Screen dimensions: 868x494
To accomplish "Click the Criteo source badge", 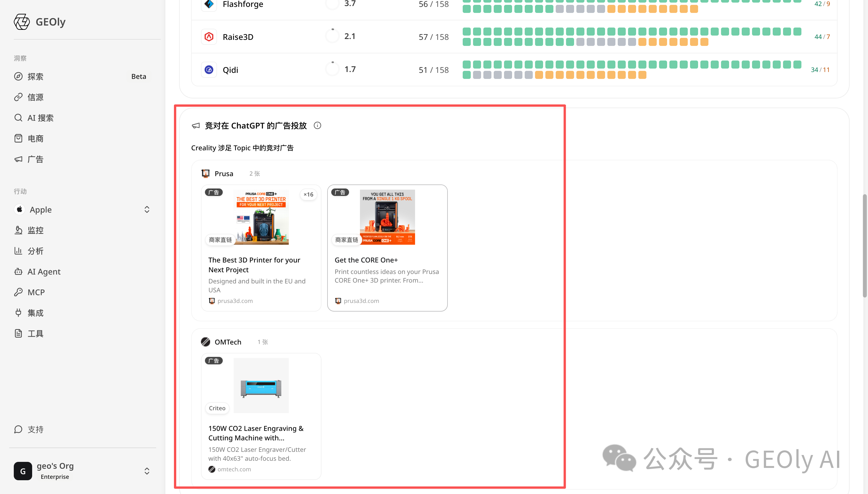I will tap(217, 408).
